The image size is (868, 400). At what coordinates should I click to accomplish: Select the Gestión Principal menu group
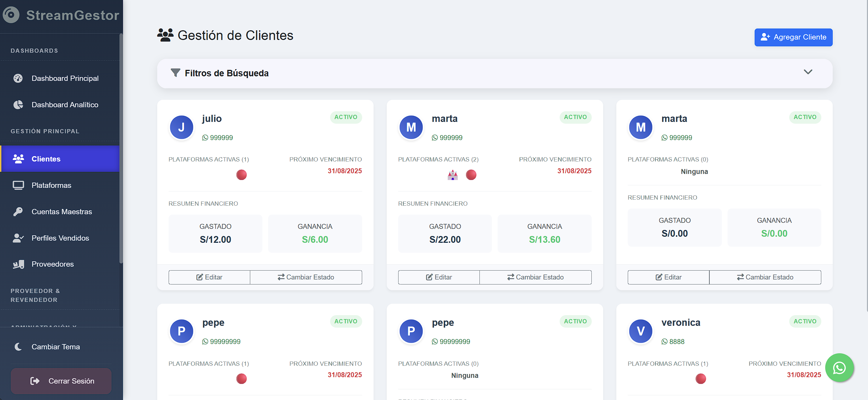click(45, 131)
